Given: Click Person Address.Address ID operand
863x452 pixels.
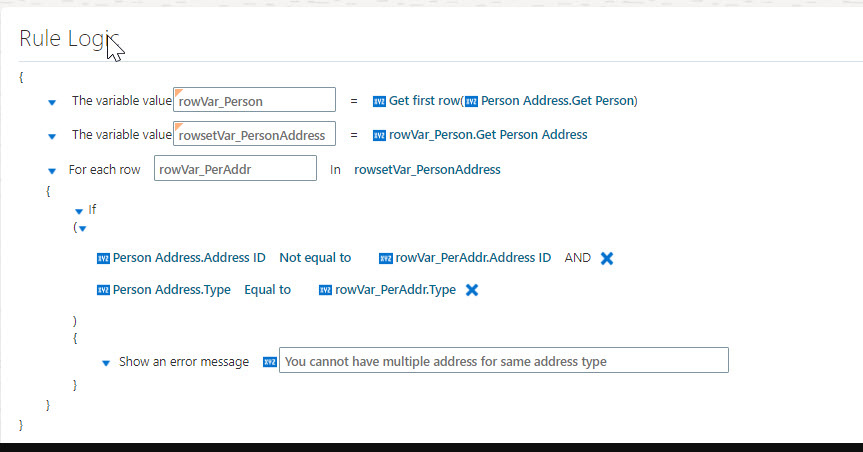Looking at the screenshot, I should point(189,258).
